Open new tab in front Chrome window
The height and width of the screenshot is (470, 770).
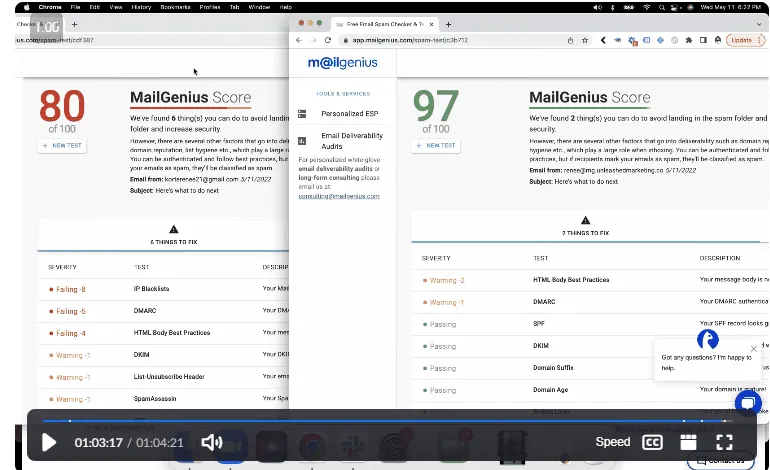[x=448, y=24]
